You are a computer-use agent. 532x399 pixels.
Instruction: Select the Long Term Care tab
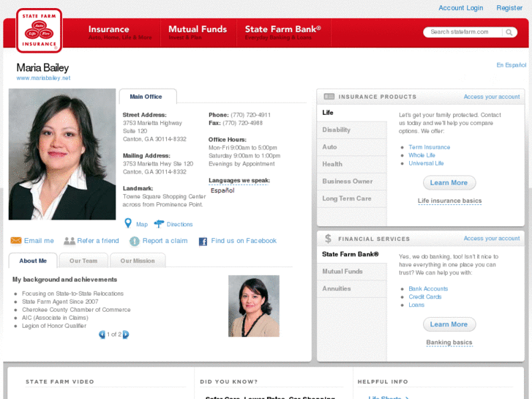[x=352, y=198]
